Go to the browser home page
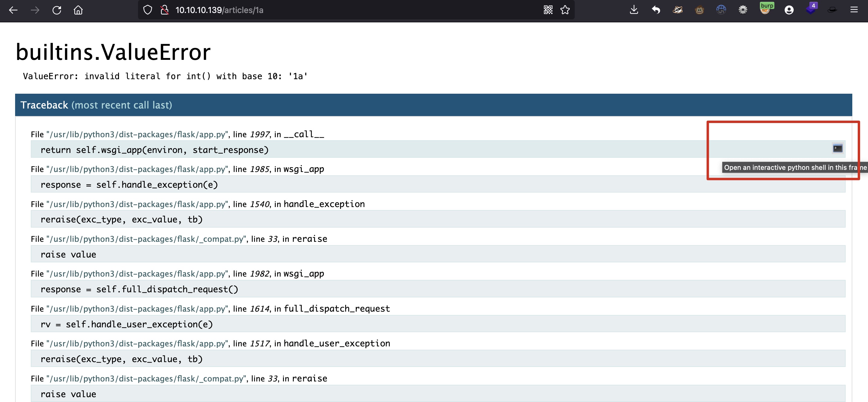Screen dimensions: 868x402 tap(78, 10)
